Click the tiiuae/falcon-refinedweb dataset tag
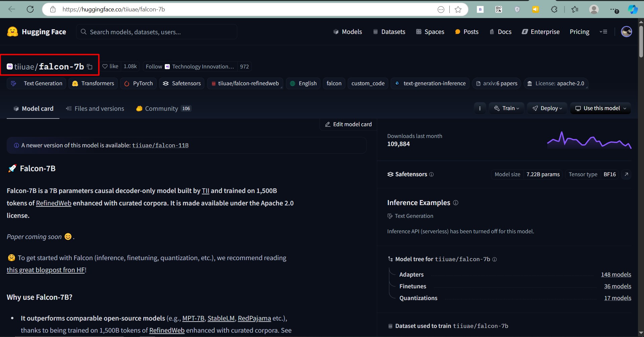 coord(245,84)
